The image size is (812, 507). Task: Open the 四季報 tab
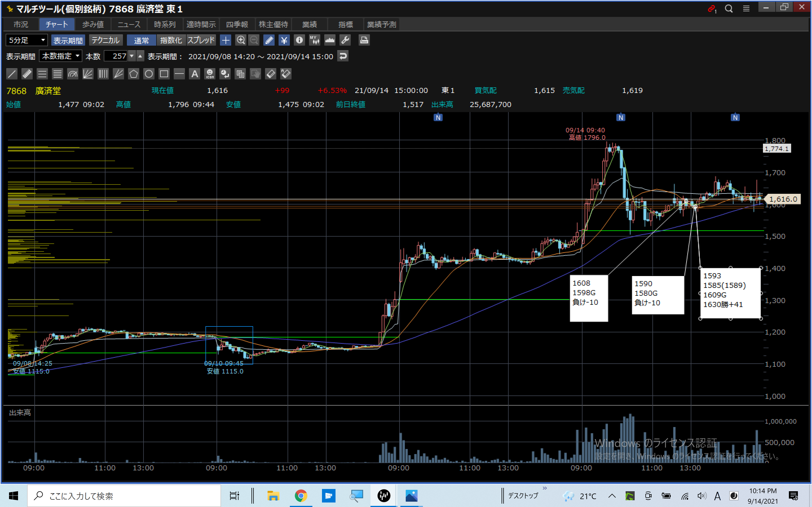pos(237,25)
